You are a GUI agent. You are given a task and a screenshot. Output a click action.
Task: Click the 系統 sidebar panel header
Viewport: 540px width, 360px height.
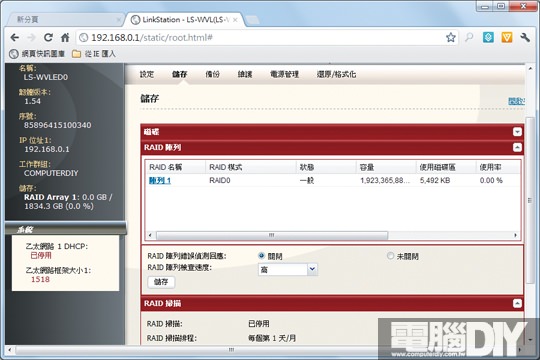coord(65,229)
